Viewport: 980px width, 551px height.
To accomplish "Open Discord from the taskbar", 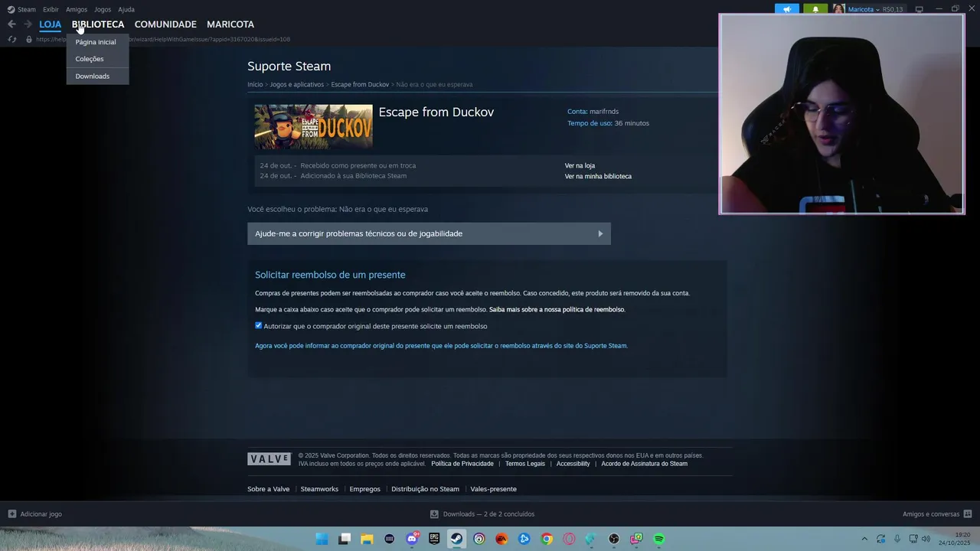I will pyautogui.click(x=412, y=539).
